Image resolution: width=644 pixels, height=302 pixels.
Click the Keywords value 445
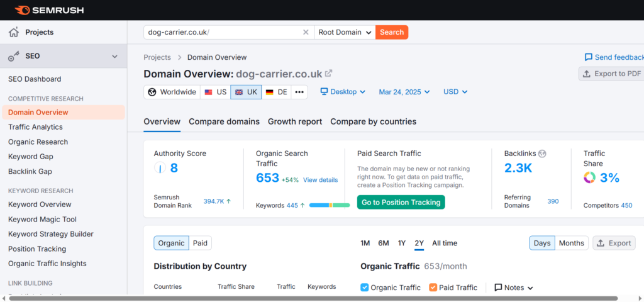click(292, 206)
